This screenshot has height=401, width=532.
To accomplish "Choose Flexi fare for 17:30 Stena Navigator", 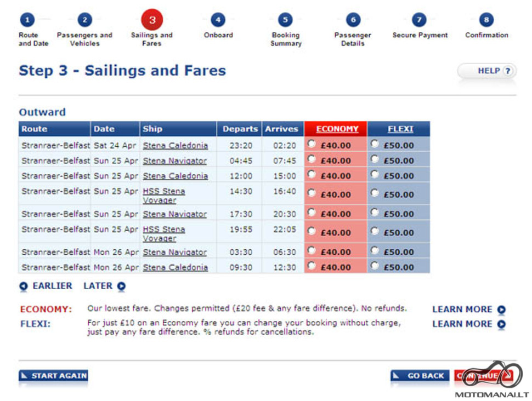I will click(x=375, y=213).
